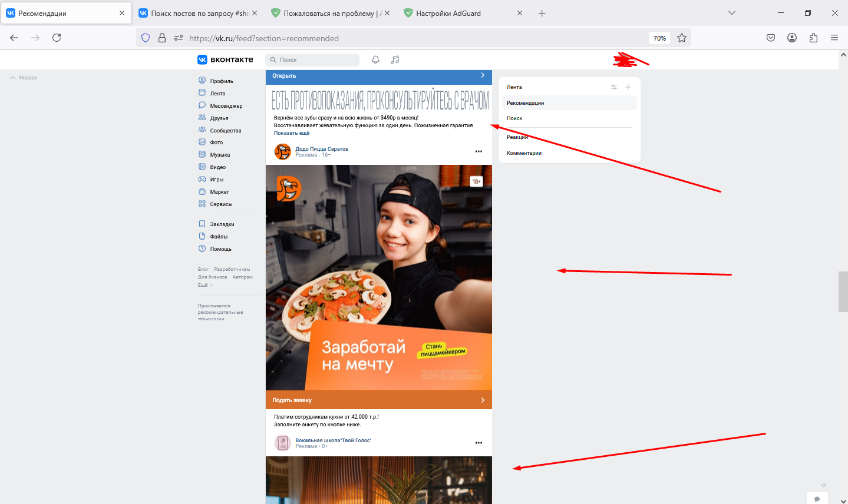Open the Видео section
848x504 pixels.
pyautogui.click(x=217, y=167)
